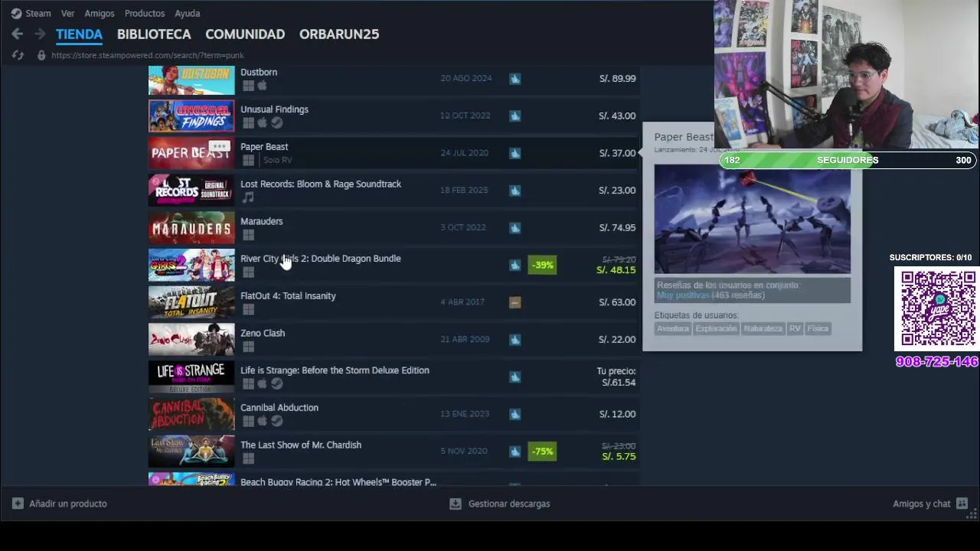Click Paper Beast's review thumbs-up icon
This screenshot has width=980, height=551.
(x=515, y=153)
